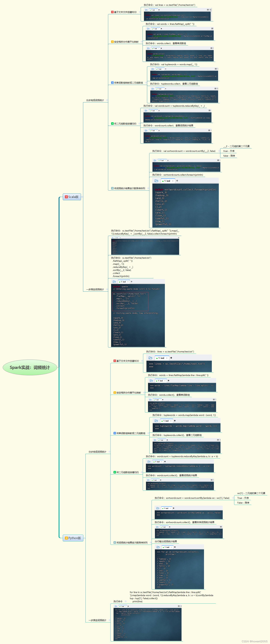Click folder icon in Scala val lines textFile terminal

(x=146, y=10)
